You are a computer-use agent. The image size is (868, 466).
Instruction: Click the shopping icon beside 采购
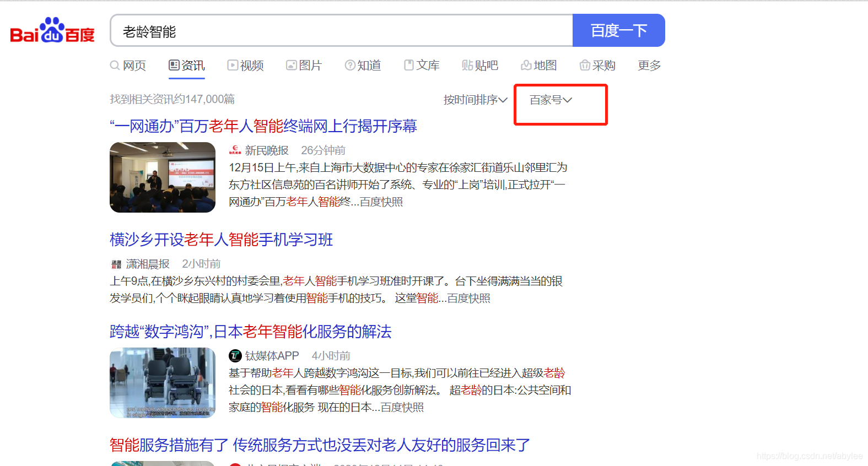pyautogui.click(x=585, y=66)
